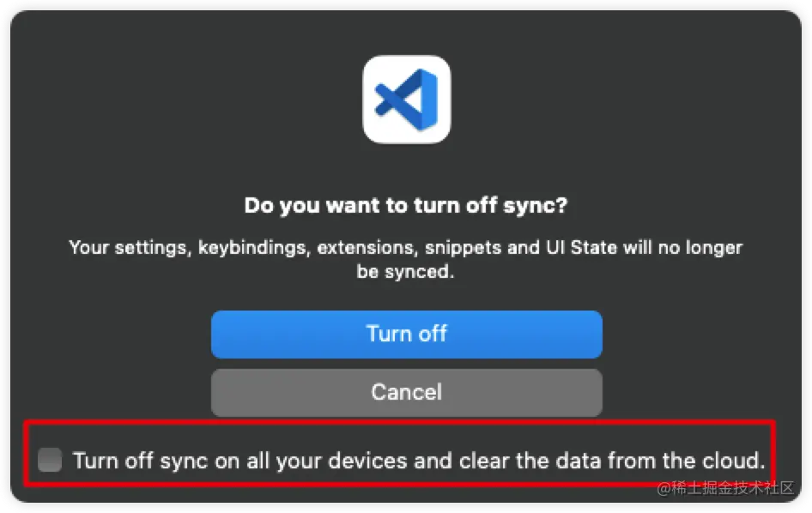Dismiss the dialog with Cancel
This screenshot has height=513, width=812.
[406, 392]
